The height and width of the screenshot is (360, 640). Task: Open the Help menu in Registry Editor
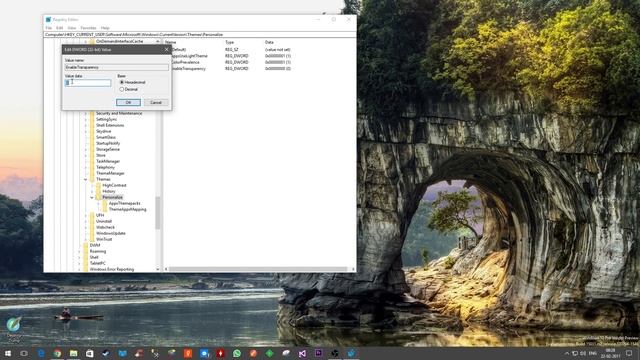(x=105, y=28)
